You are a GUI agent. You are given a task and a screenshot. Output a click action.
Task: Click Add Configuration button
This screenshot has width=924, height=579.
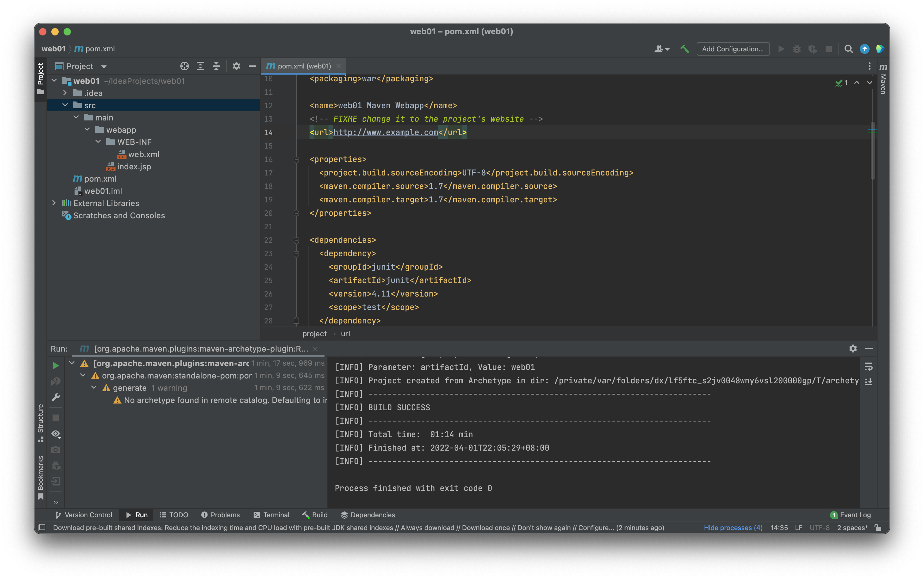(x=733, y=49)
